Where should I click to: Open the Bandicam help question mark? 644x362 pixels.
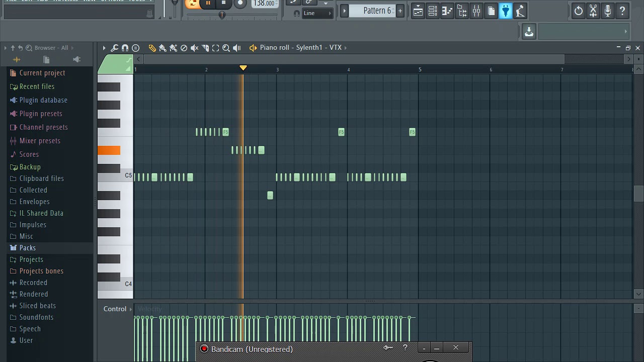coord(405,347)
